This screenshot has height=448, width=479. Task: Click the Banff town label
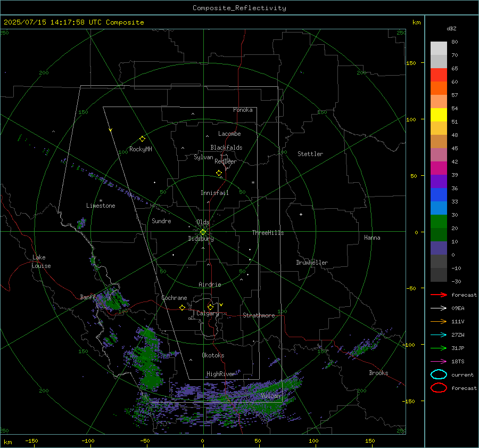pyautogui.click(x=88, y=297)
